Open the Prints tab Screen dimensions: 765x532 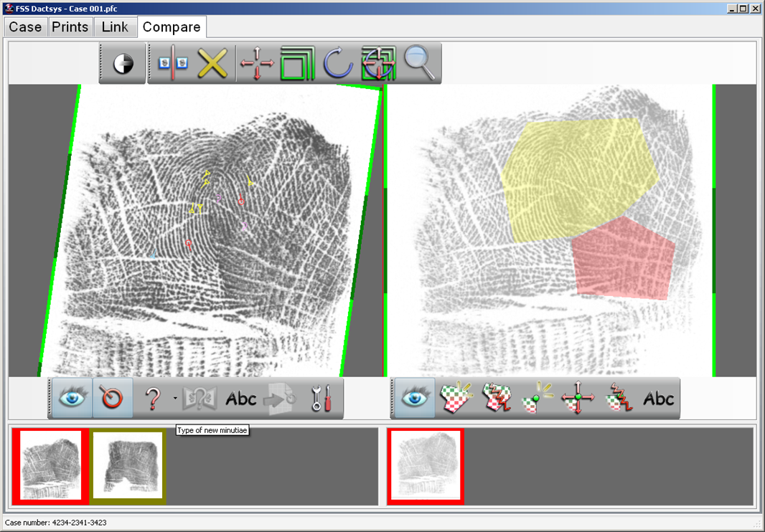coord(70,27)
